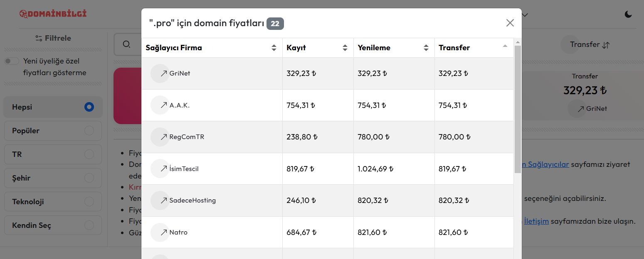Select SadeceHosting Kayıt price 246,10 ₺
The image size is (644, 259).
[x=301, y=200]
